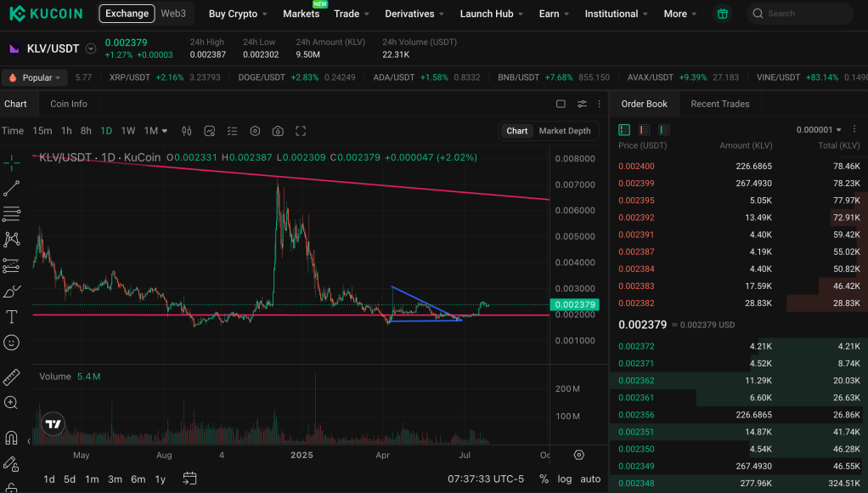
Task: Open the Coin Info tab
Action: (x=69, y=104)
